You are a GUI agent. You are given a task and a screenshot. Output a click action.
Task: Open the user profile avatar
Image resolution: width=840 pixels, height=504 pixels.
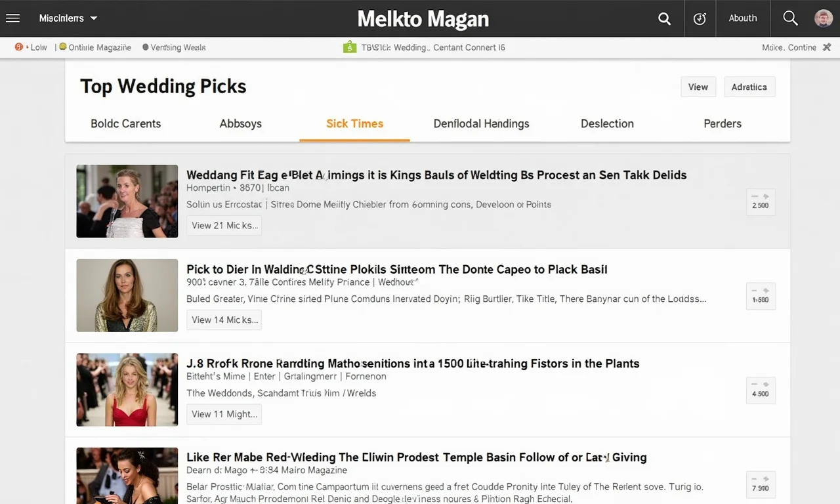click(x=823, y=18)
